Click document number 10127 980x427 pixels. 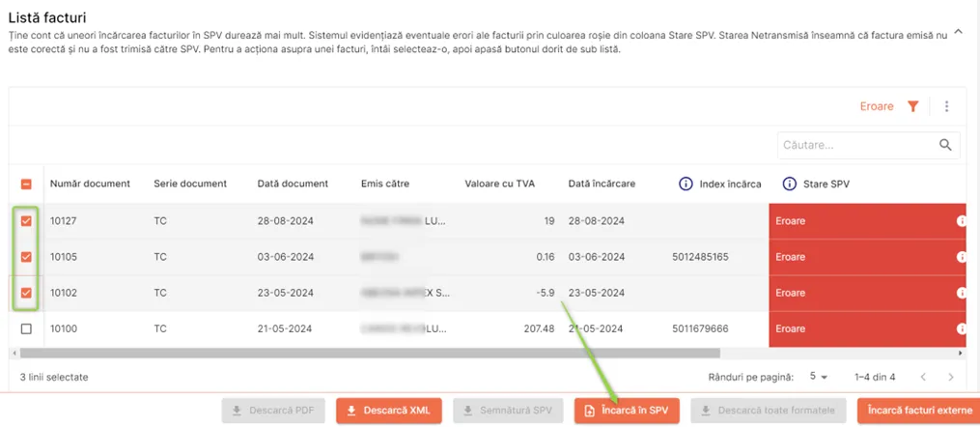(63, 220)
